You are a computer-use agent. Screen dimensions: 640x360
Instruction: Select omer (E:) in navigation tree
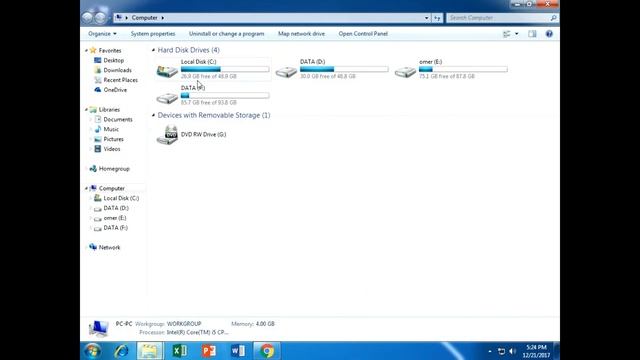click(x=115, y=218)
